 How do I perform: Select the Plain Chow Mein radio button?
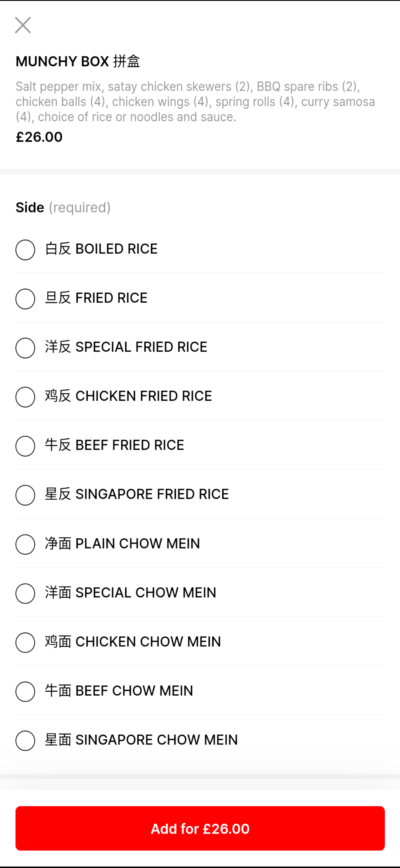[x=25, y=544]
